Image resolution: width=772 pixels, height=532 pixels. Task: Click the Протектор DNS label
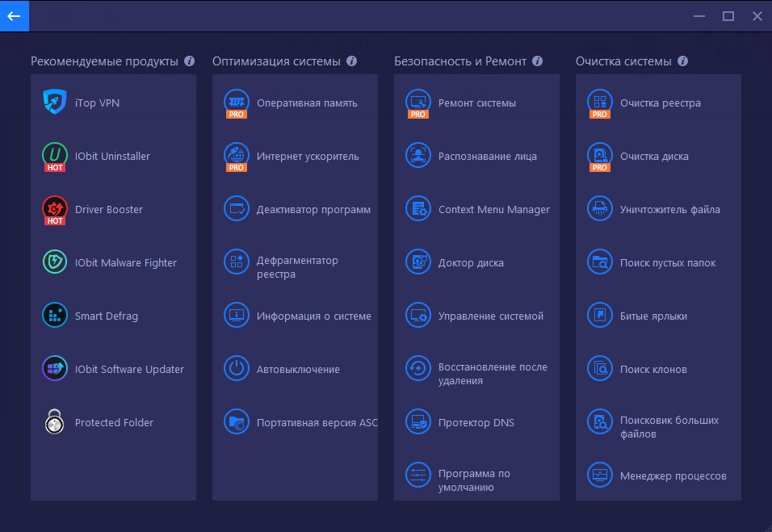[x=476, y=422]
